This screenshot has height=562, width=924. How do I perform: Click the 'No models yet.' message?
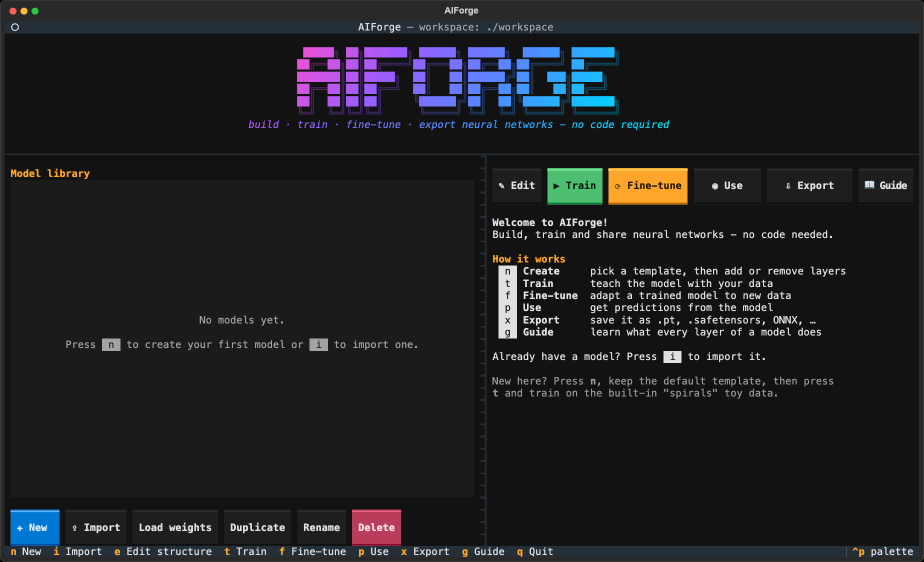tap(242, 320)
